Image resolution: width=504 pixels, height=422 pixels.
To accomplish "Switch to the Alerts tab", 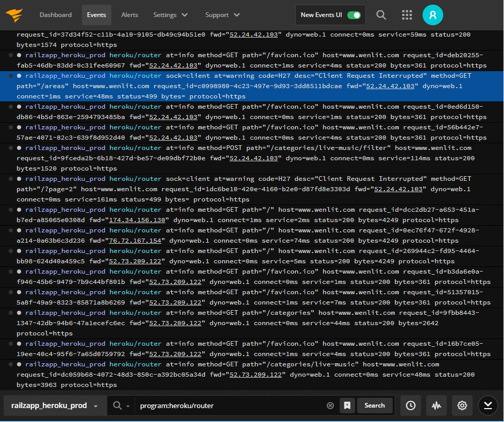I will (129, 15).
